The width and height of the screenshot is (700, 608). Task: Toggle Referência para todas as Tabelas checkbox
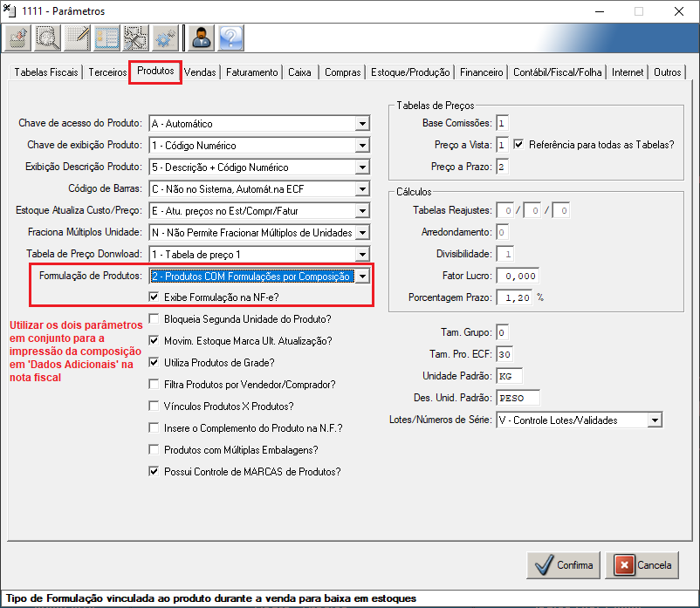(518, 145)
